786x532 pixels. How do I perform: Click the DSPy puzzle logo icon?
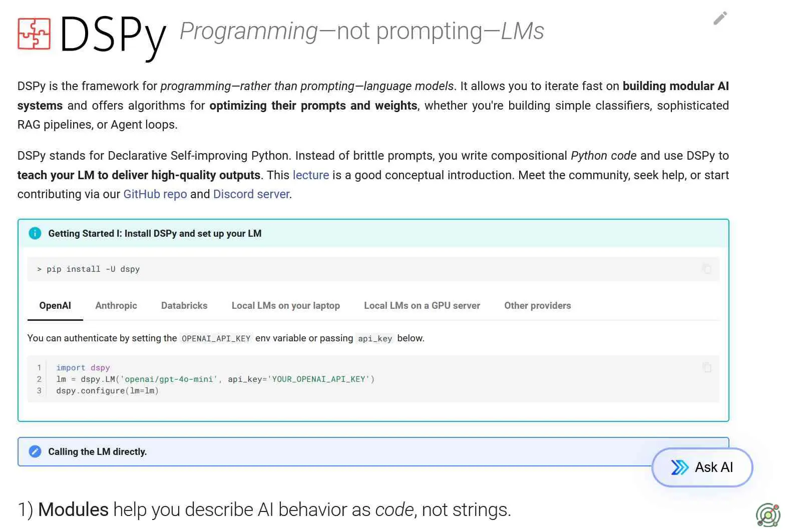34,34
